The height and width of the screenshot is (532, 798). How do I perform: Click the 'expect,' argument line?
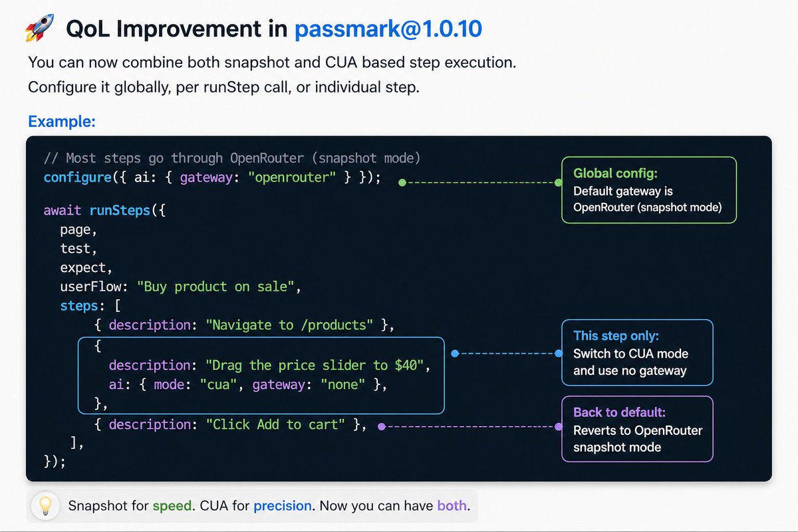(x=86, y=268)
